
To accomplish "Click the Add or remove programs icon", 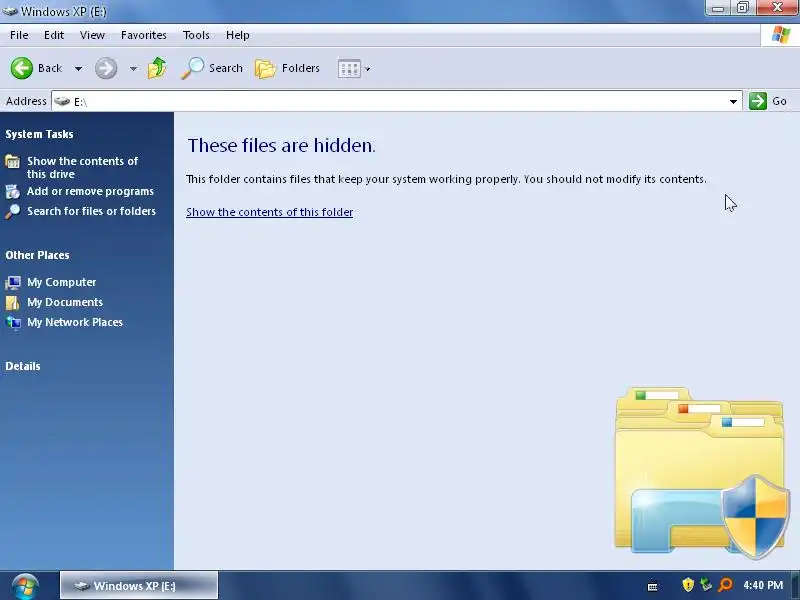I will click(12, 191).
